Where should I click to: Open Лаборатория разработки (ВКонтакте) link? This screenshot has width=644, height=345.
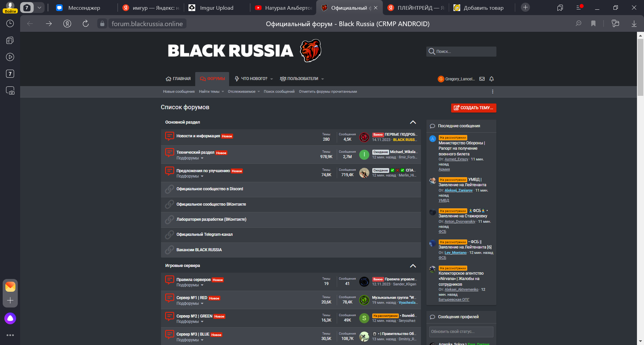point(211,219)
